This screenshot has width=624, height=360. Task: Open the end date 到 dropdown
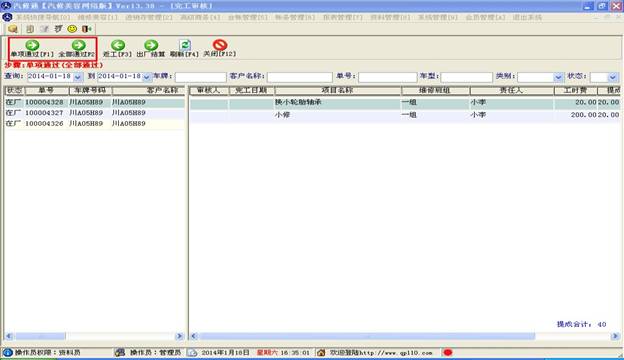146,77
